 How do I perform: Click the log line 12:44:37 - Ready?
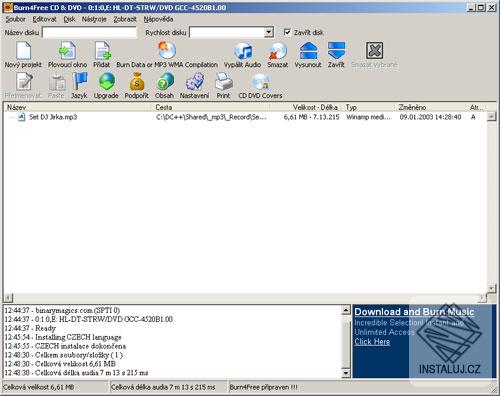coord(30,328)
